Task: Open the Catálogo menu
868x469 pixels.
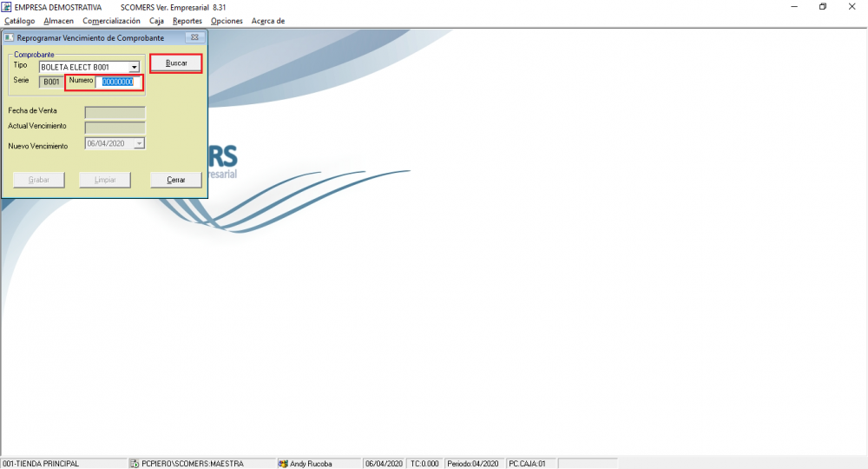Action: (19, 21)
